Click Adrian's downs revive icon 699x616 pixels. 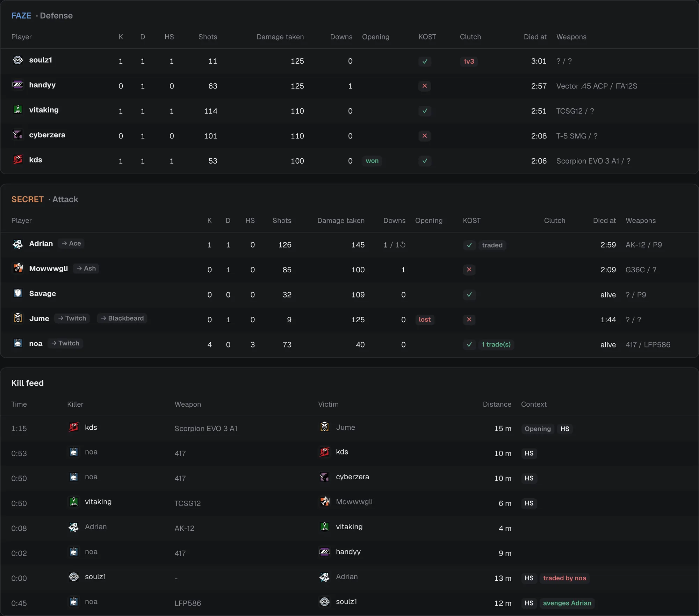[x=403, y=245]
